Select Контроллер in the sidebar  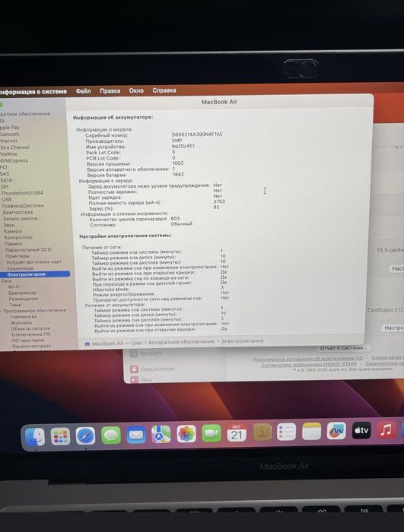coord(18,237)
